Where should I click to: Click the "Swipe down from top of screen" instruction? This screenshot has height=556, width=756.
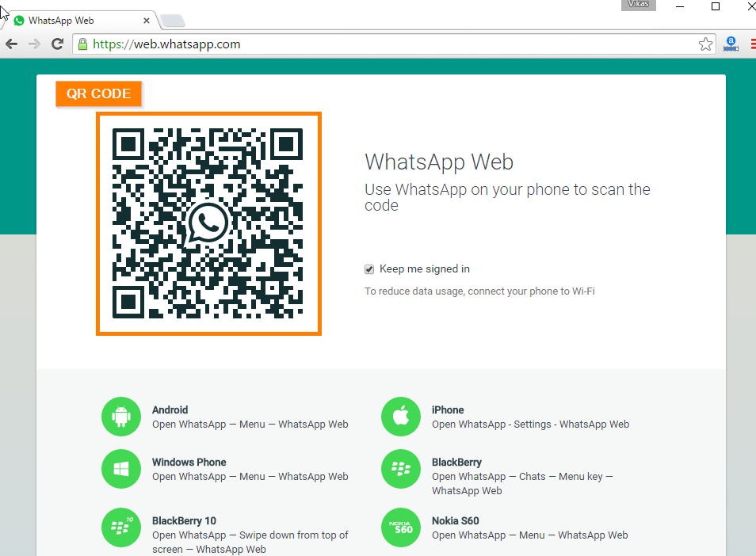click(x=250, y=542)
